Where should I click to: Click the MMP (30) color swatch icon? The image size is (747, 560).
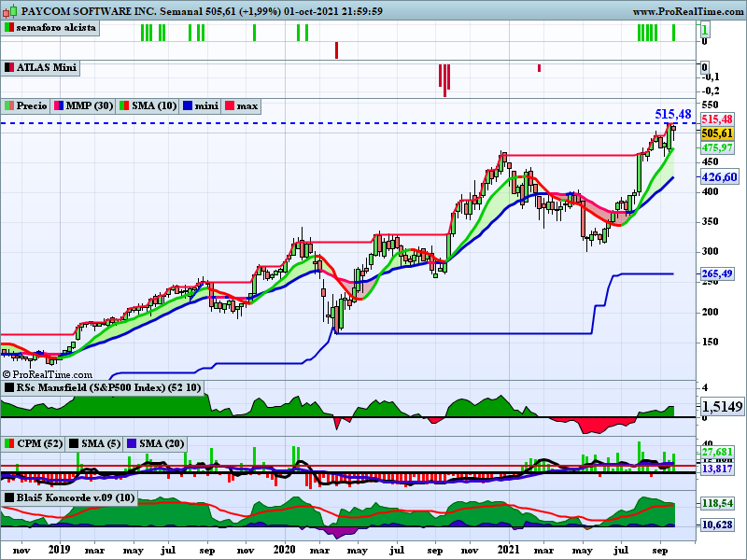click(59, 105)
